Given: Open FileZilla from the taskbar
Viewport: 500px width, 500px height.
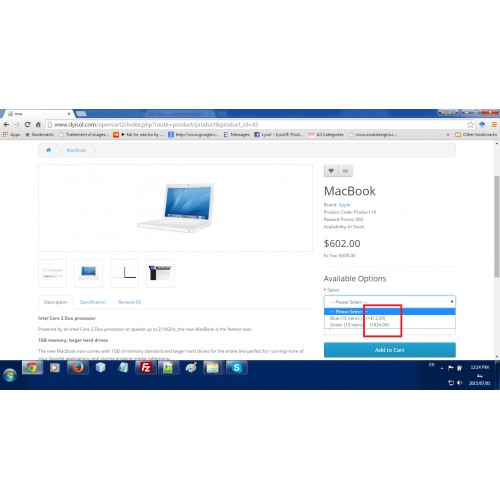Looking at the screenshot, I should tap(146, 367).
